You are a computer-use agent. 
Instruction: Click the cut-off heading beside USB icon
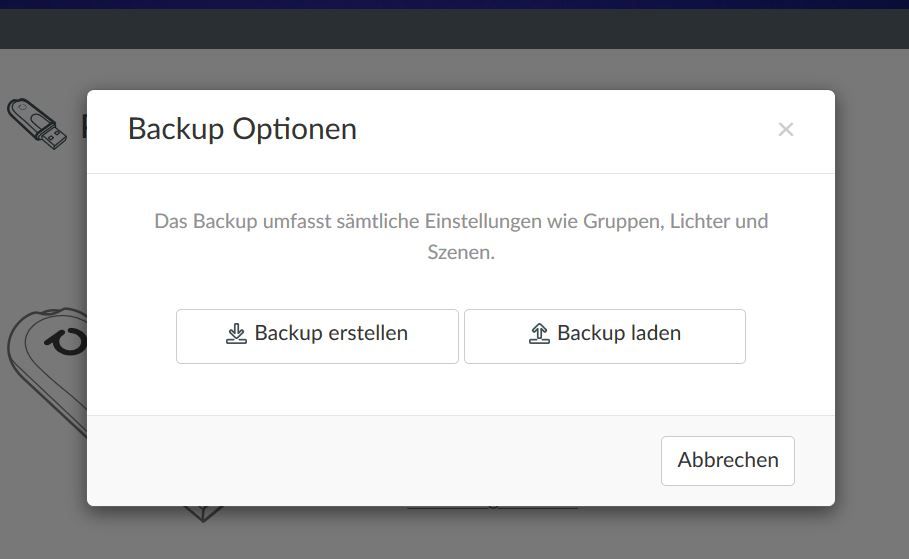[x=83, y=127]
